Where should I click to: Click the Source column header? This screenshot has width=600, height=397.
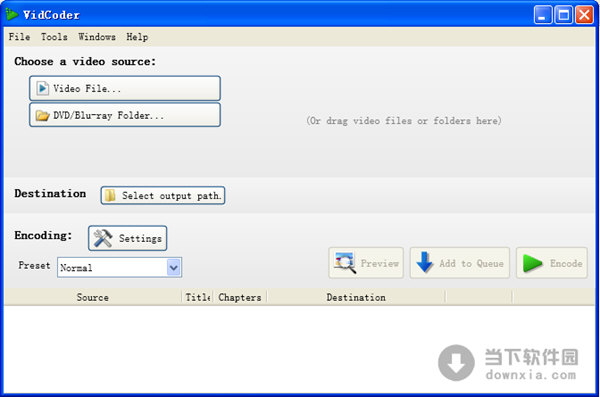pos(93,297)
